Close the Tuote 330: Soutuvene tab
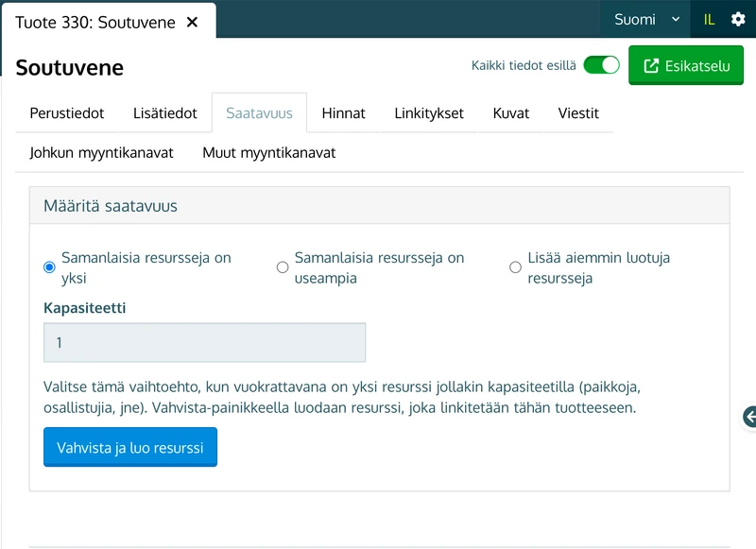Screen dimensions: 756x549 [x=192, y=22]
